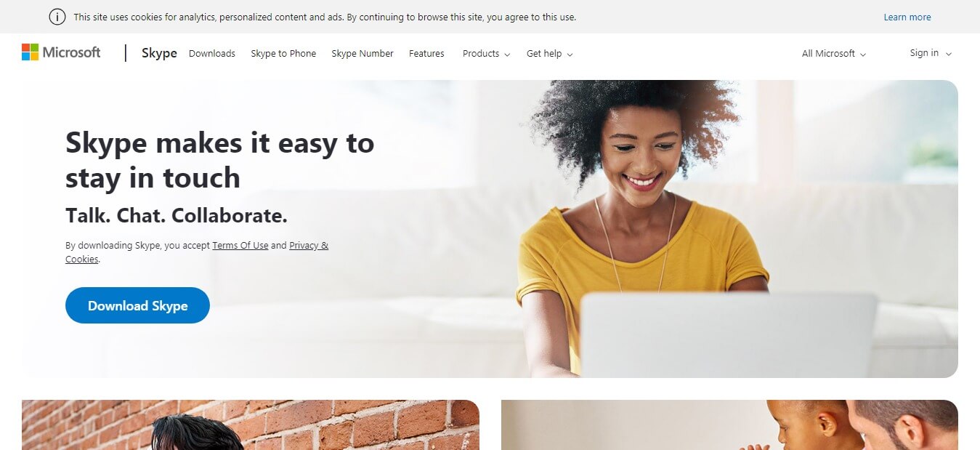This screenshot has height=450, width=980.
Task: Click the family card image
Action: (x=729, y=425)
